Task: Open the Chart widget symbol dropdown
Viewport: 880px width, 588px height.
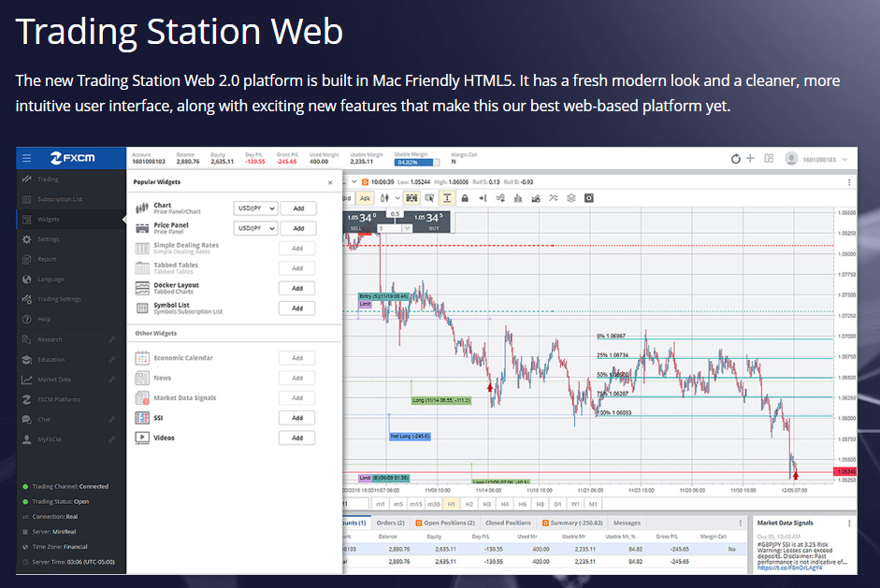Action: pos(255,208)
